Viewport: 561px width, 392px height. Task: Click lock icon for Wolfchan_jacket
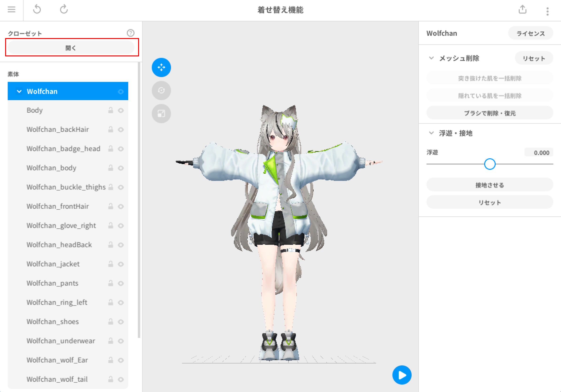(111, 264)
